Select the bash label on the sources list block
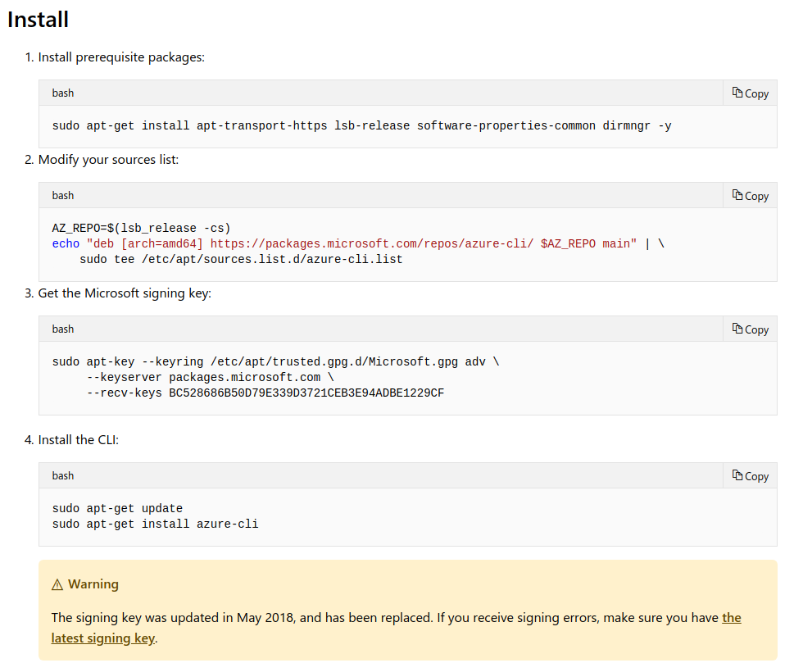Viewport: 803px width, 672px height. point(62,195)
